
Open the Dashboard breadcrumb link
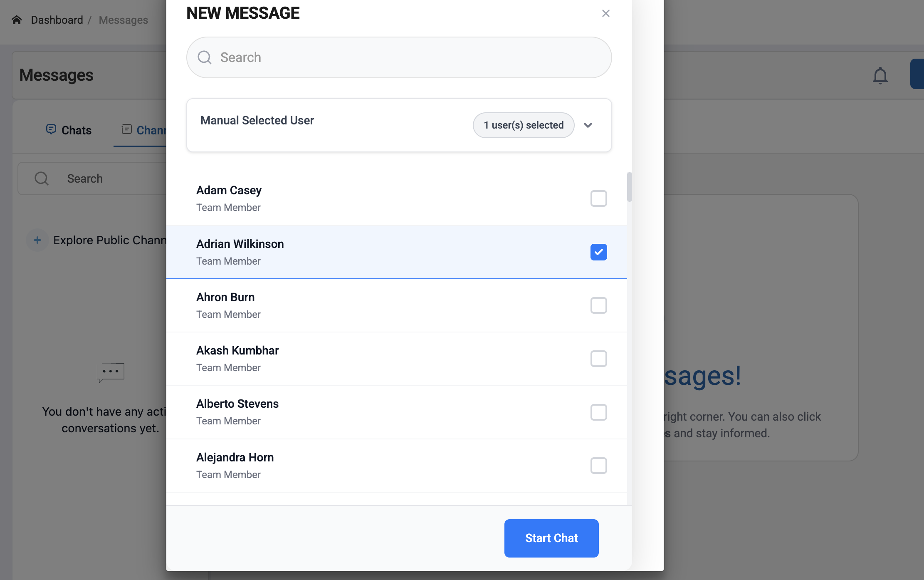[x=57, y=20]
